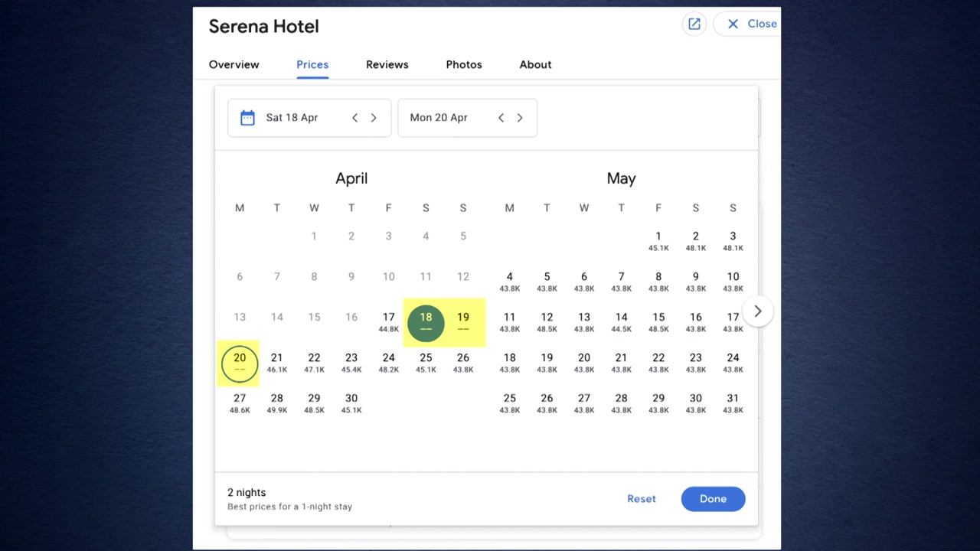Screen dimensions: 980x551
Task: Move check-in date forward one day
Action: pyautogui.click(x=374, y=118)
